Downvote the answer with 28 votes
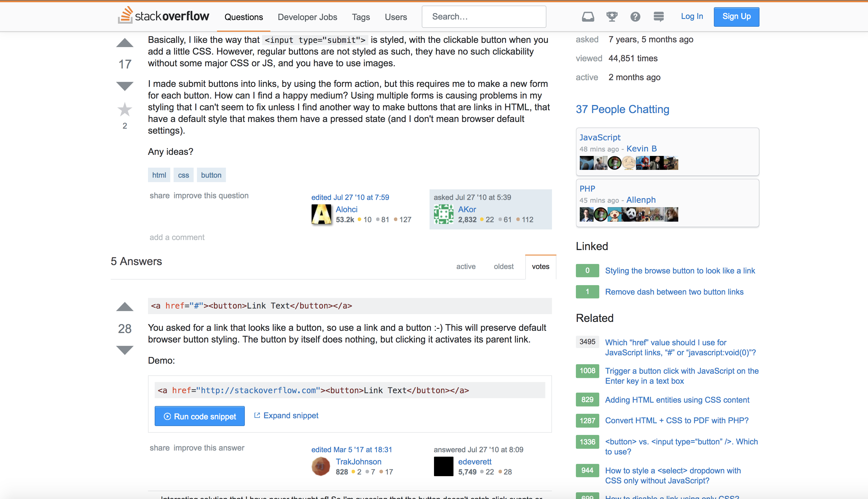Viewport: 868px width, 499px height. click(125, 350)
